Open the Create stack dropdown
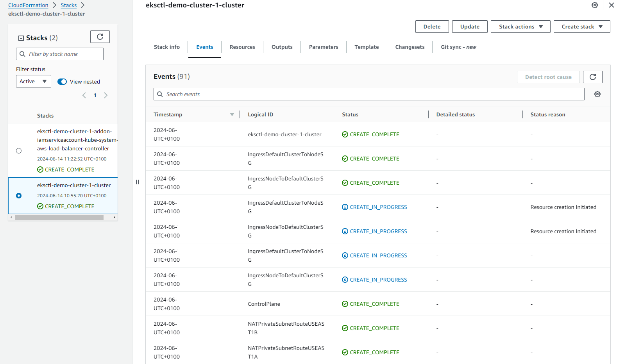The width and height of the screenshot is (617, 364). tap(582, 27)
